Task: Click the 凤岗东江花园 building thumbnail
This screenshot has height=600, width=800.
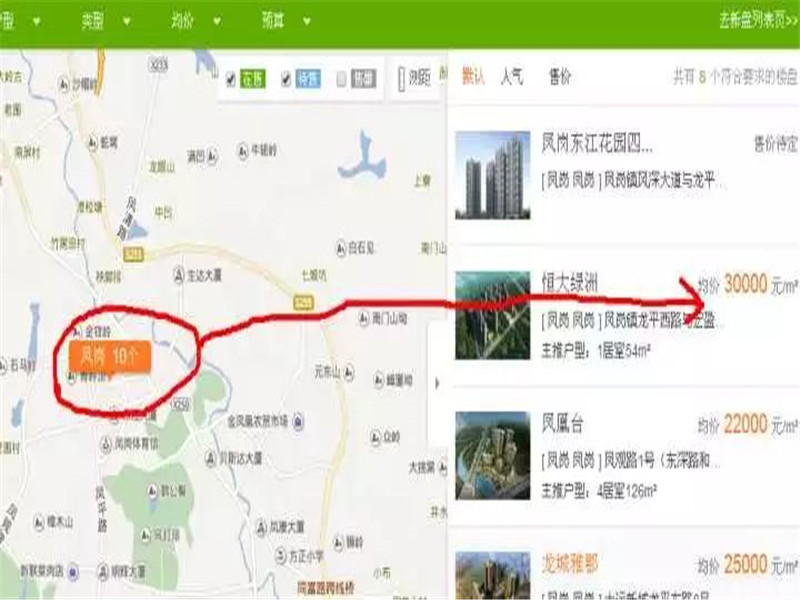Action: 492,175
